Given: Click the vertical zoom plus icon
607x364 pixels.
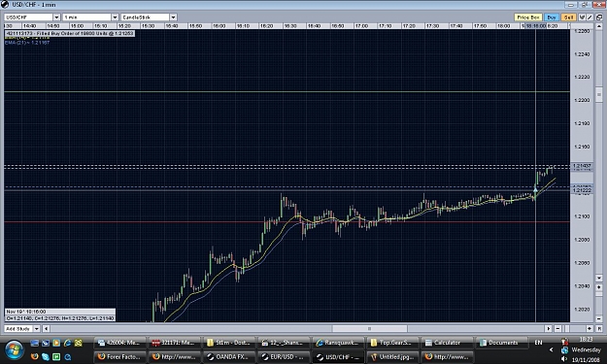Looking at the screenshot, I should click(x=599, y=287).
